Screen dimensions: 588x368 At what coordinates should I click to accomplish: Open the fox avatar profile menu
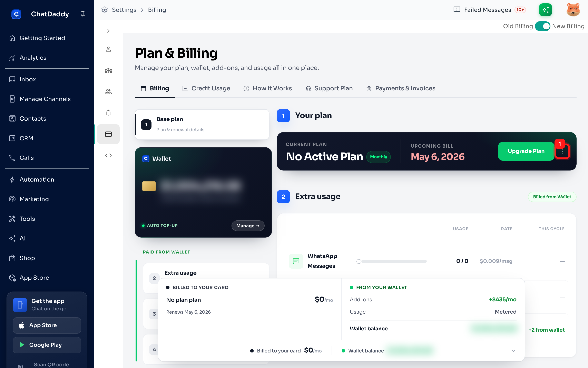574,10
